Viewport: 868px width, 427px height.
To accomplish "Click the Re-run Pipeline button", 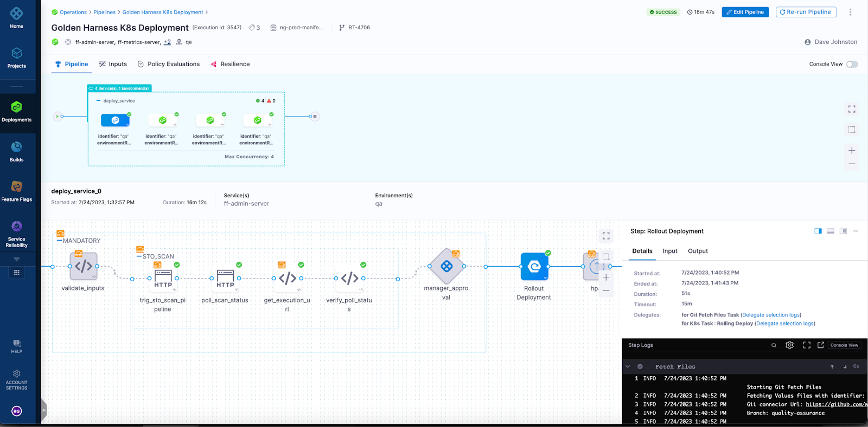I will point(806,12).
